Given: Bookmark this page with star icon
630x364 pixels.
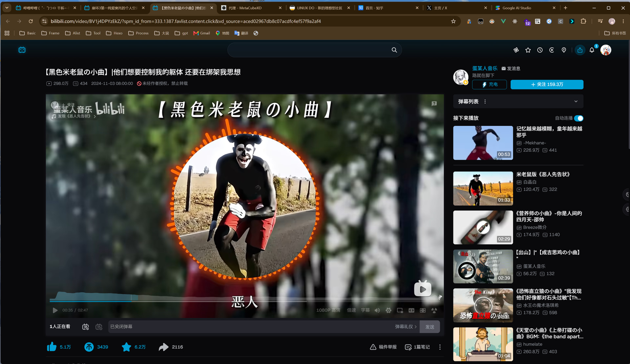Looking at the screenshot, I should pyautogui.click(x=453, y=21).
